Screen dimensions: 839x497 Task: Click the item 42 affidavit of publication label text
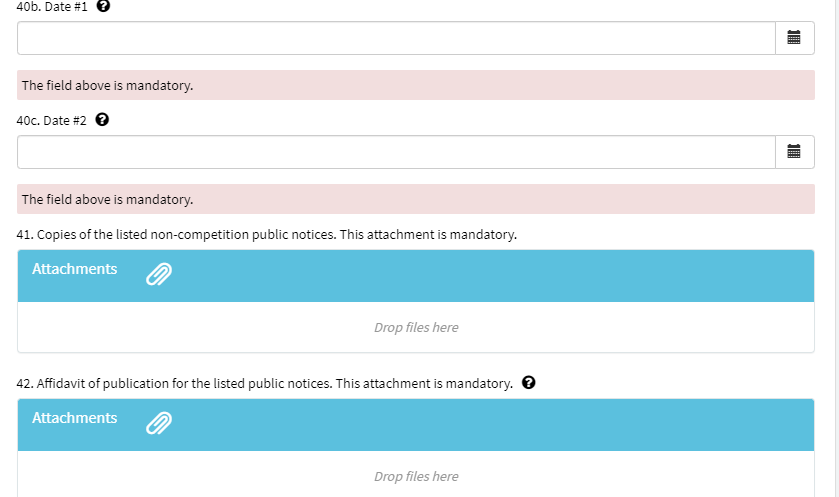point(265,383)
